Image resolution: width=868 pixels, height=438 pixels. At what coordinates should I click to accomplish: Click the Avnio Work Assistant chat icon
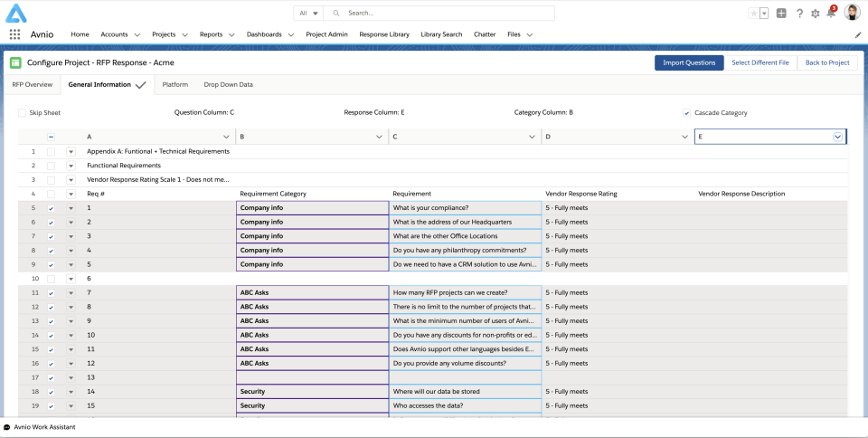(x=6, y=427)
